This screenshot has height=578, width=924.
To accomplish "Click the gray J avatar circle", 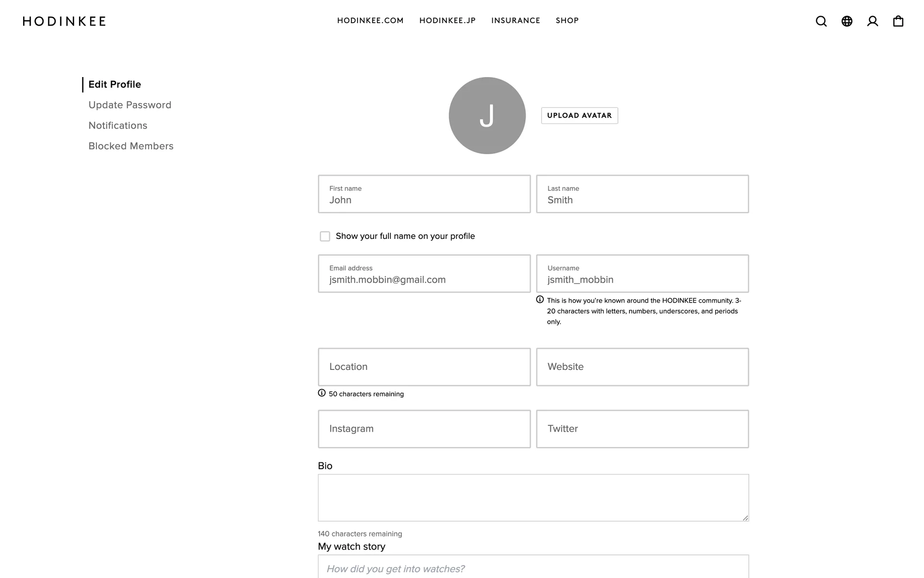I will click(x=487, y=116).
